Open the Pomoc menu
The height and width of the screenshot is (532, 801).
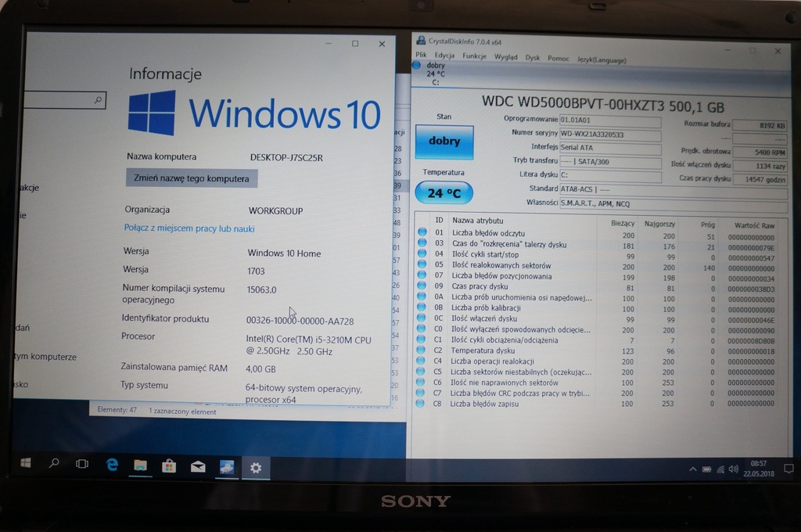[559, 58]
